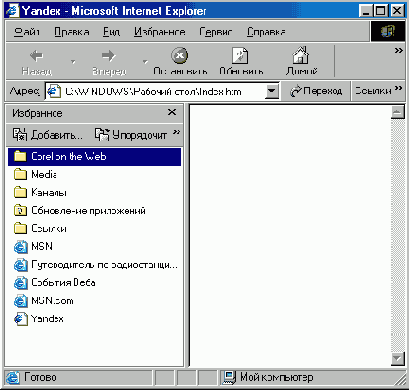Click the page icon in address bar
409x390 pixels.
[54, 91]
